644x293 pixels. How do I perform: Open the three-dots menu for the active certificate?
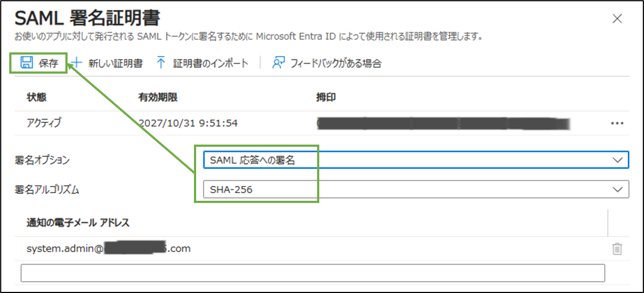click(x=617, y=123)
